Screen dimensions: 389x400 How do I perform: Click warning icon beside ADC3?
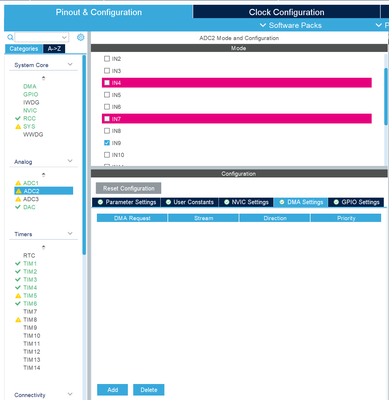18,199
